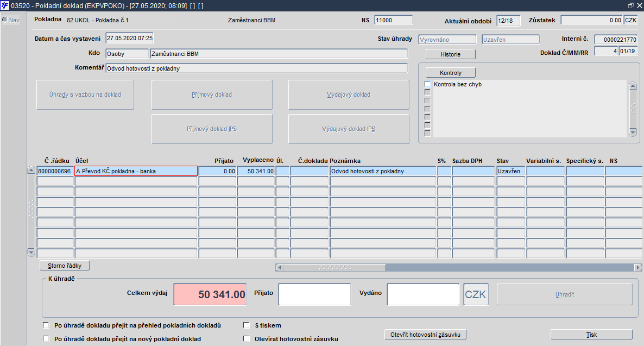The width and height of the screenshot is (644, 346).
Task: Click the horizontal scrollbar thumb
Action: (334, 268)
